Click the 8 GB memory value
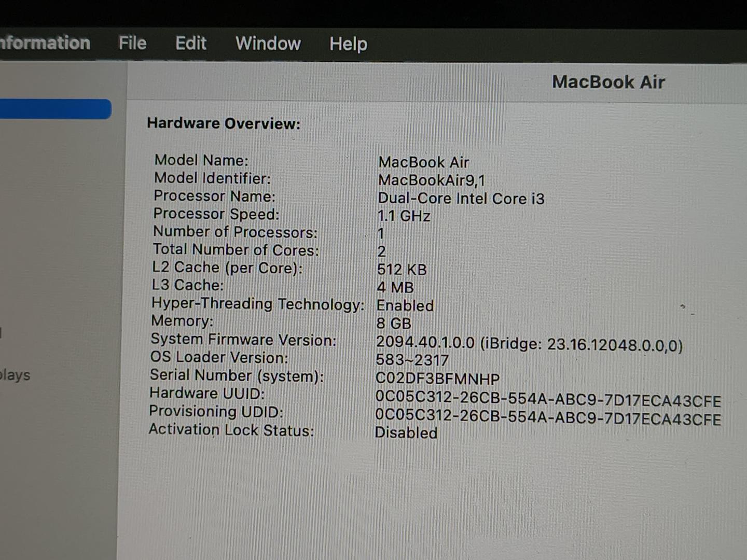Image resolution: width=747 pixels, height=560 pixels. tap(394, 324)
